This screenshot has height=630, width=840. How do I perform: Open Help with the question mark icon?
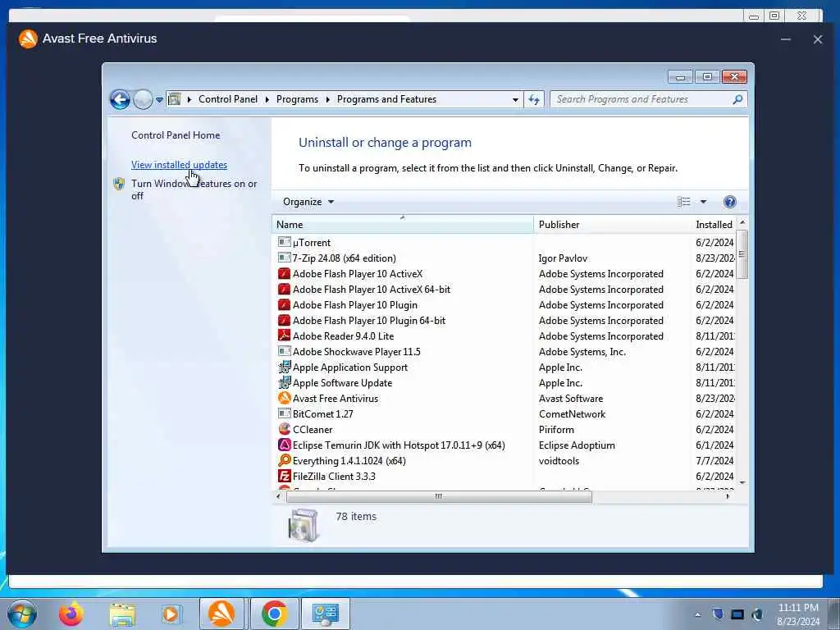click(729, 202)
